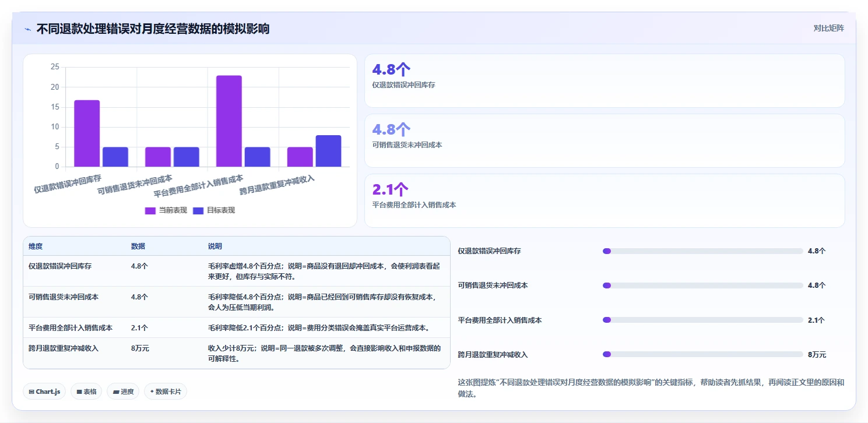The image size is (868, 423).
Task: Click the 说明 column header
Action: point(215,246)
